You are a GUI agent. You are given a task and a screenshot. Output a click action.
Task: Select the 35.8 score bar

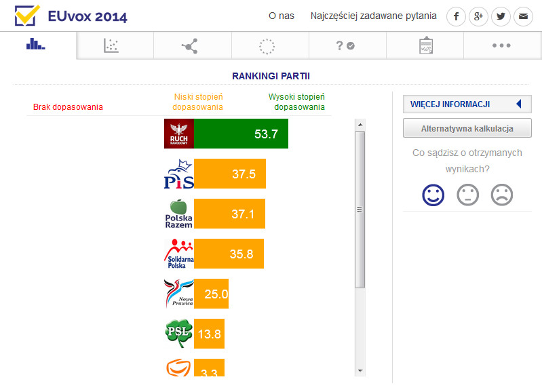pyautogui.click(x=229, y=254)
